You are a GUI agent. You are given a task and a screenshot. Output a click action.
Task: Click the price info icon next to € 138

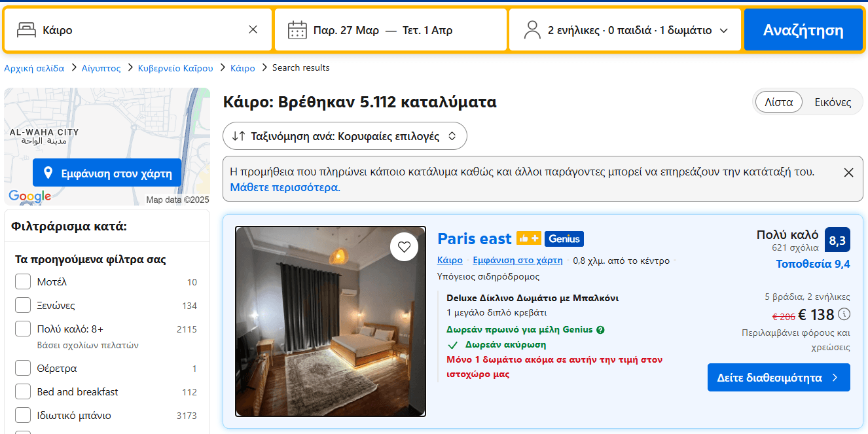coord(844,314)
